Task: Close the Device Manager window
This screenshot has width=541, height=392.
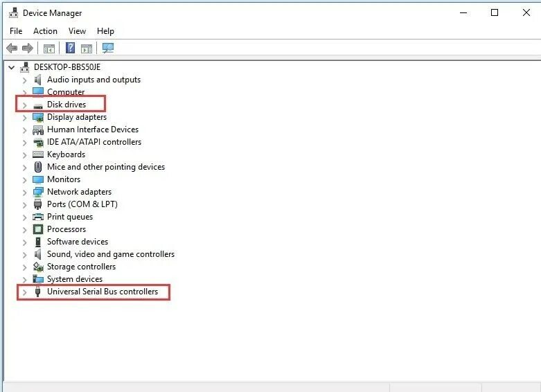Action: point(526,12)
